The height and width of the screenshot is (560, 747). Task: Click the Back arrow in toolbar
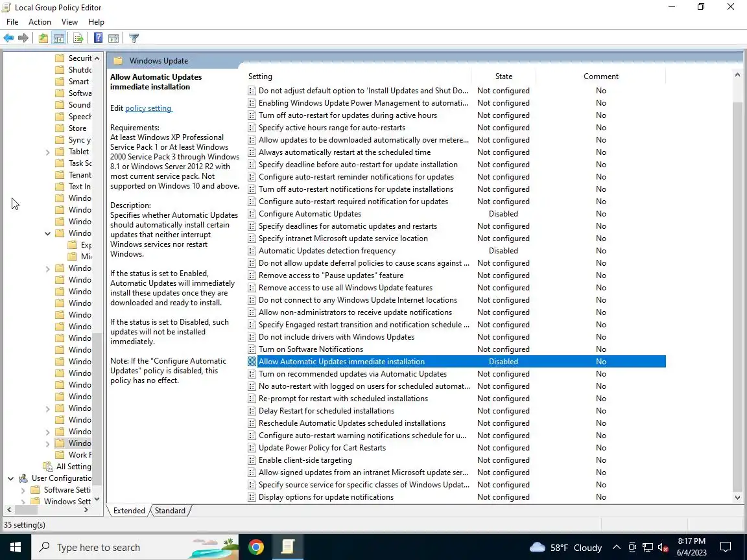(x=8, y=38)
